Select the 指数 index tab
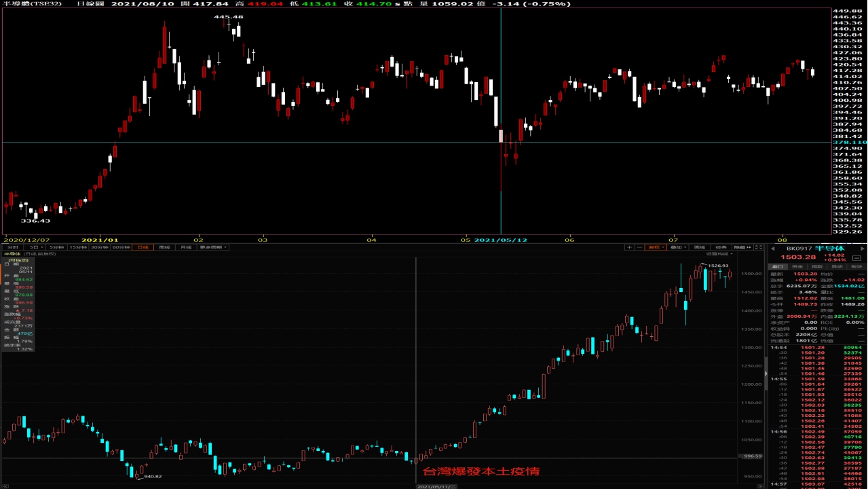868x489 pixels. click(x=817, y=267)
